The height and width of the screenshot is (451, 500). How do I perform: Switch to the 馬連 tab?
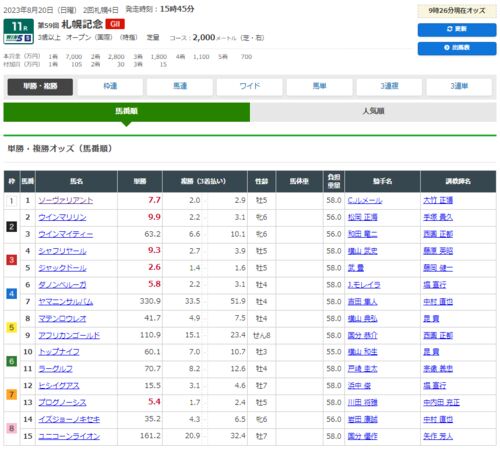tap(180, 87)
